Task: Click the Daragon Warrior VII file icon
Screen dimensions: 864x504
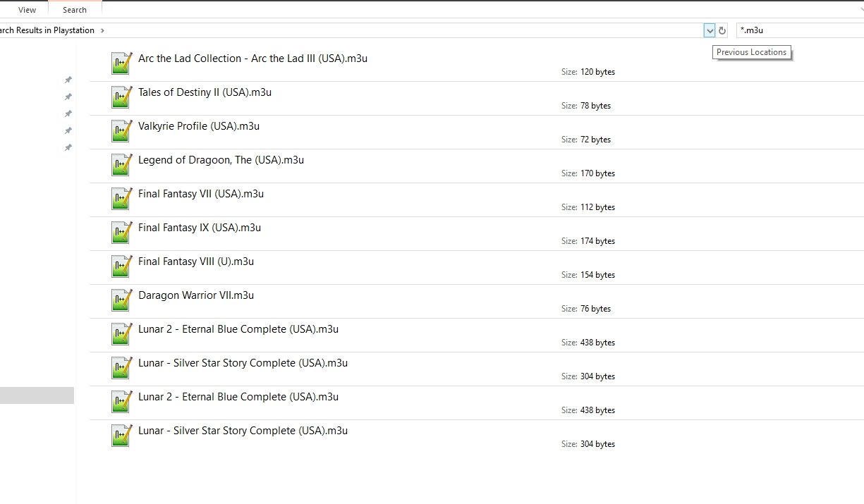Action: pyautogui.click(x=122, y=300)
